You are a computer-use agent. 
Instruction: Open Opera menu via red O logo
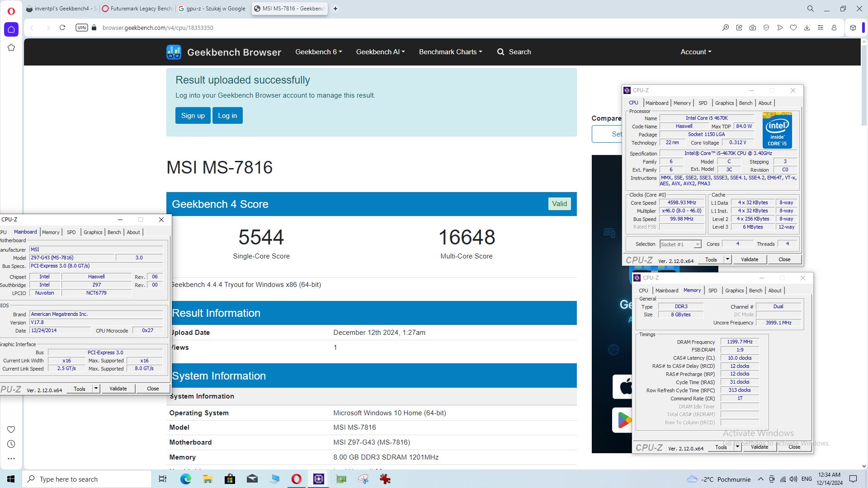[11, 11]
